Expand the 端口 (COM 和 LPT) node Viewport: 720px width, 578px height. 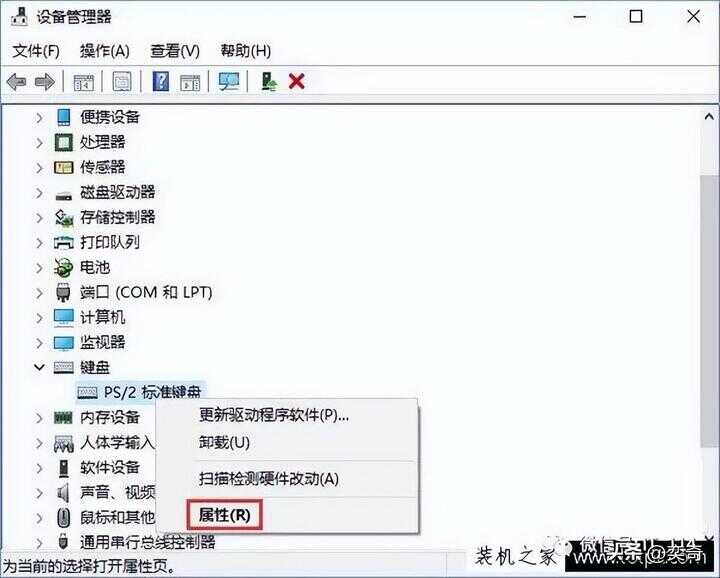(x=39, y=293)
